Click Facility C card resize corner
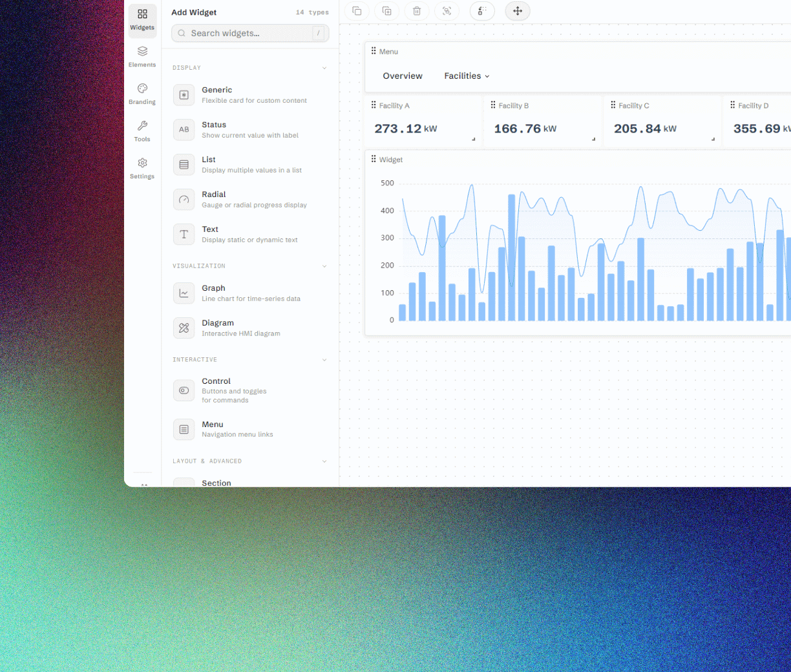Screen dimensions: 791x672 [713, 139]
